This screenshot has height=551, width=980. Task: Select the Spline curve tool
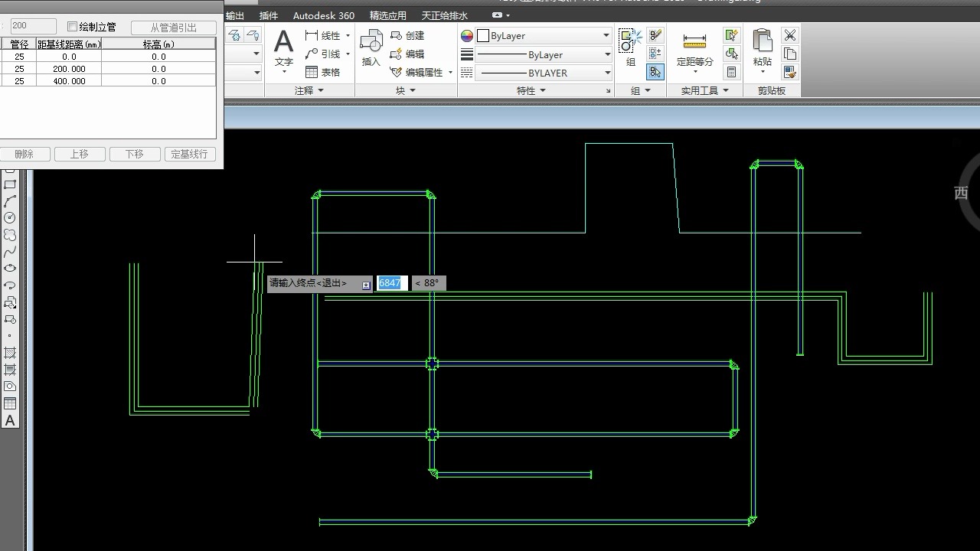(x=10, y=252)
